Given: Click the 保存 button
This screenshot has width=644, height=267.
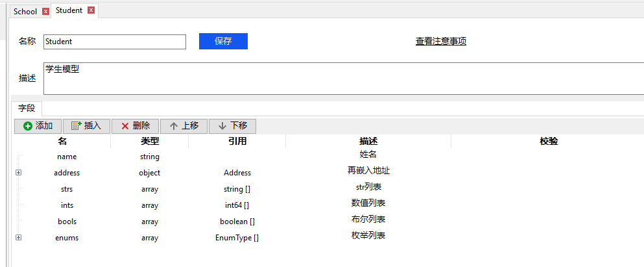Looking at the screenshot, I should (x=224, y=41).
